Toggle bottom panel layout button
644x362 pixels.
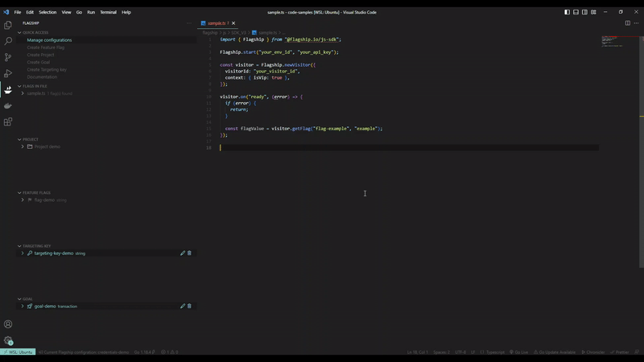tap(576, 12)
